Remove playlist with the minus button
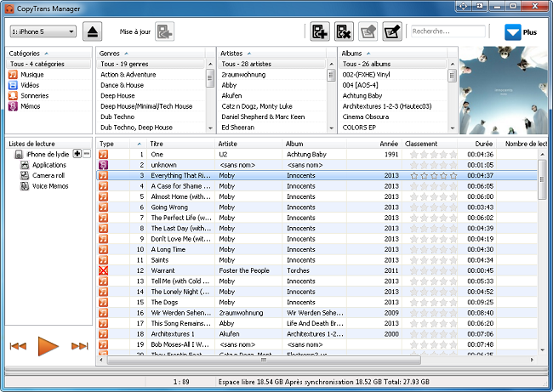This screenshot has width=553, height=392. [x=87, y=154]
